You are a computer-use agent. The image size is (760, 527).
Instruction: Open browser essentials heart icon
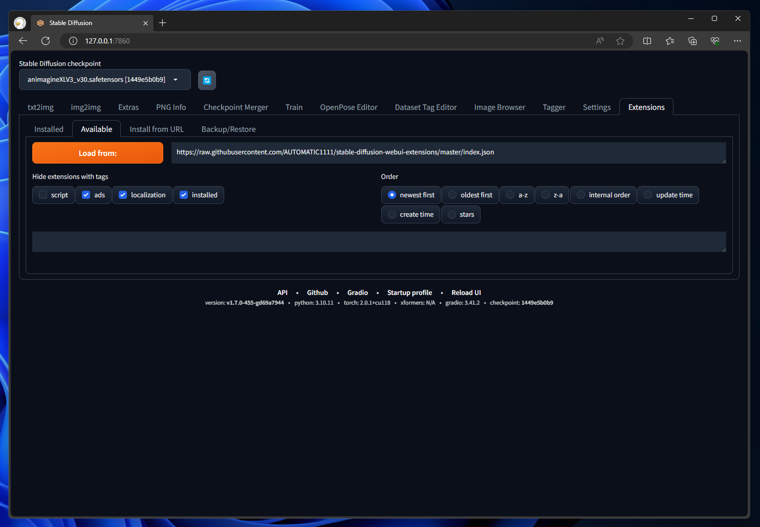(x=715, y=41)
